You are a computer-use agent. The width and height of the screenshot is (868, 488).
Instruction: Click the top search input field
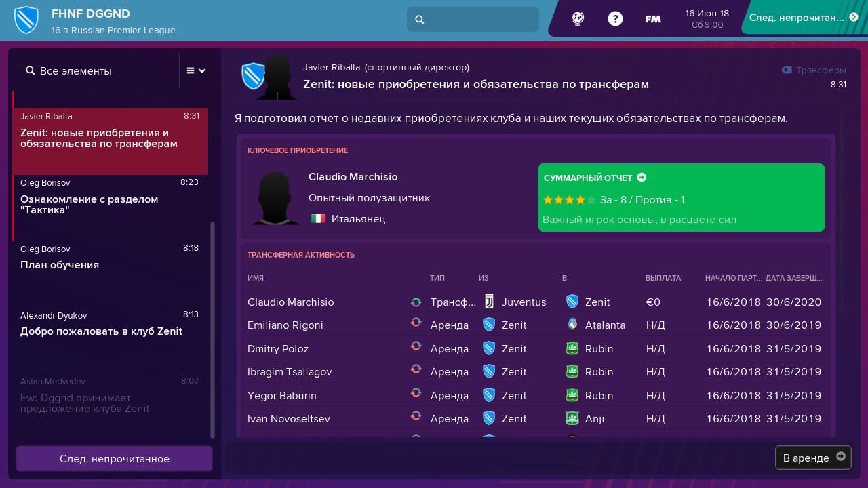click(x=473, y=19)
